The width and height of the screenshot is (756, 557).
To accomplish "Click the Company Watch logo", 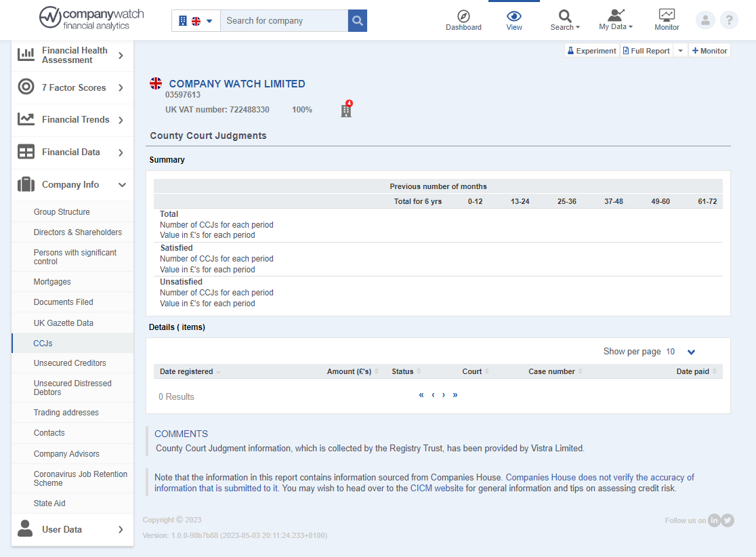I will [91, 18].
